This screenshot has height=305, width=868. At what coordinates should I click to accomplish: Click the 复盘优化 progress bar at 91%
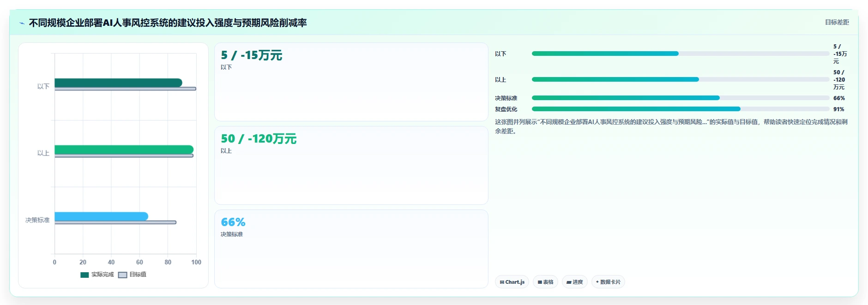coord(681,109)
